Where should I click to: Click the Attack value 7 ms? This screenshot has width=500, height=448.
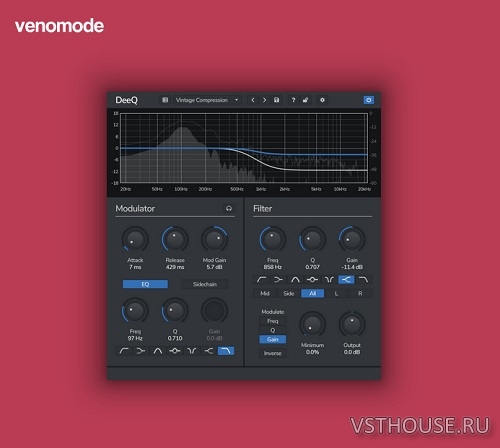135,267
